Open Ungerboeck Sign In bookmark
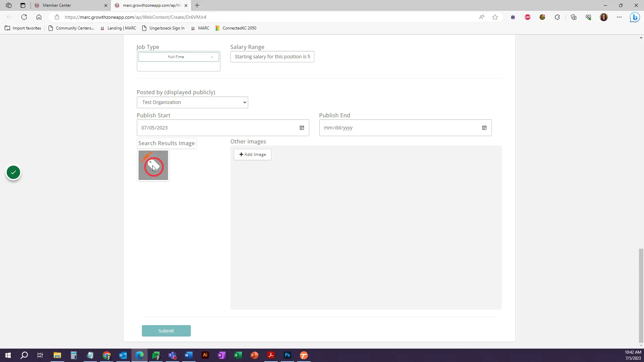The height and width of the screenshot is (362, 644). coord(163,28)
